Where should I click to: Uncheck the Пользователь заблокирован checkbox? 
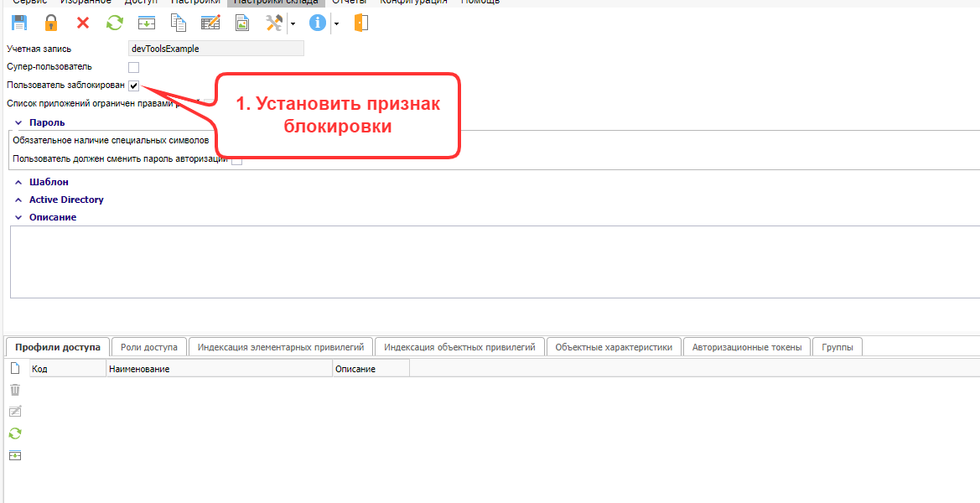click(x=133, y=86)
